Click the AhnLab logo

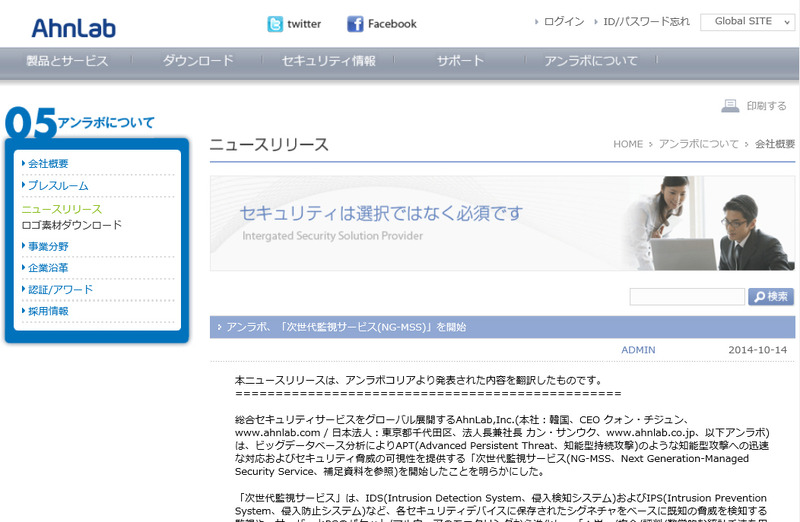(x=73, y=27)
